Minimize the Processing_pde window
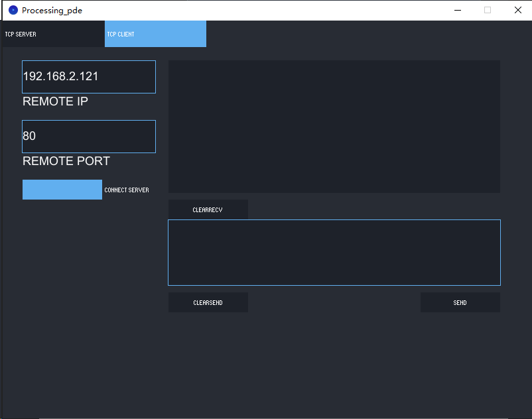The width and height of the screenshot is (532, 419). coord(458,10)
